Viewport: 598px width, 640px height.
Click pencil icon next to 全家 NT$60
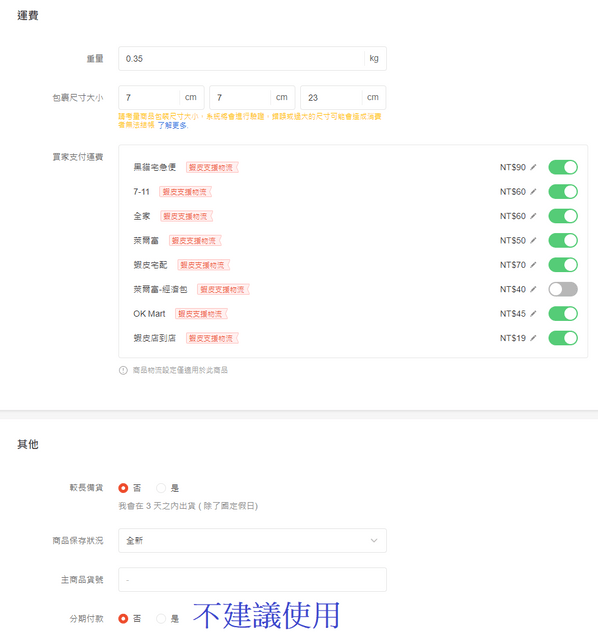[533, 216]
